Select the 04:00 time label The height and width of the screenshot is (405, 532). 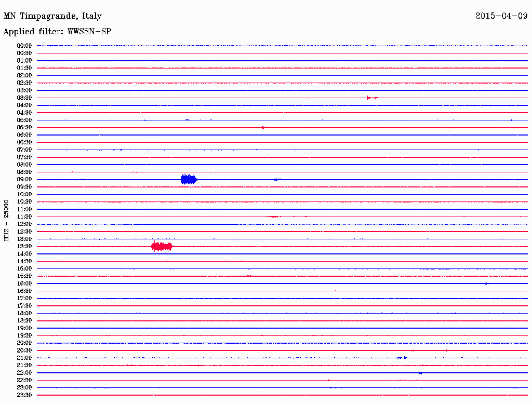(24, 105)
